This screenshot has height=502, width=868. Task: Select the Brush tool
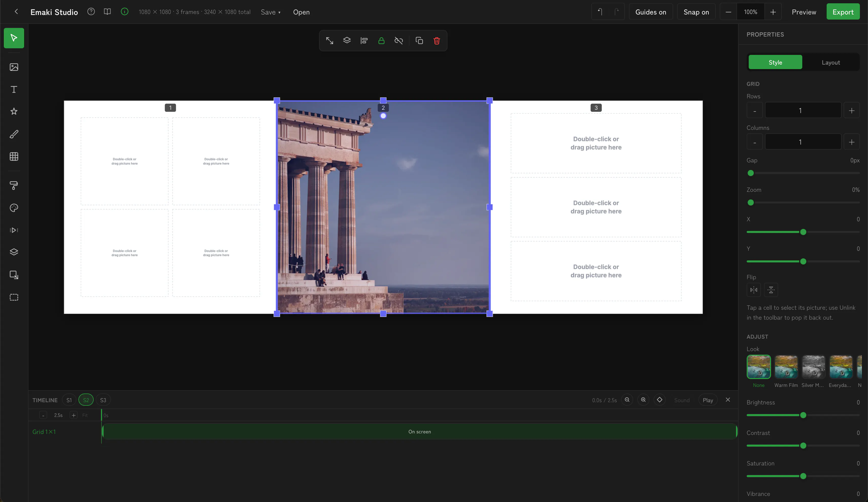click(14, 134)
